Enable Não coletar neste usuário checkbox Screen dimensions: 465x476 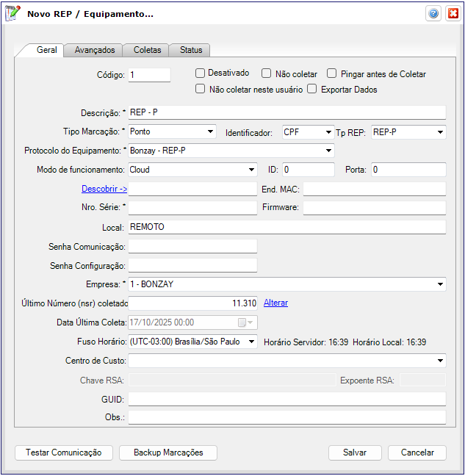(200, 90)
